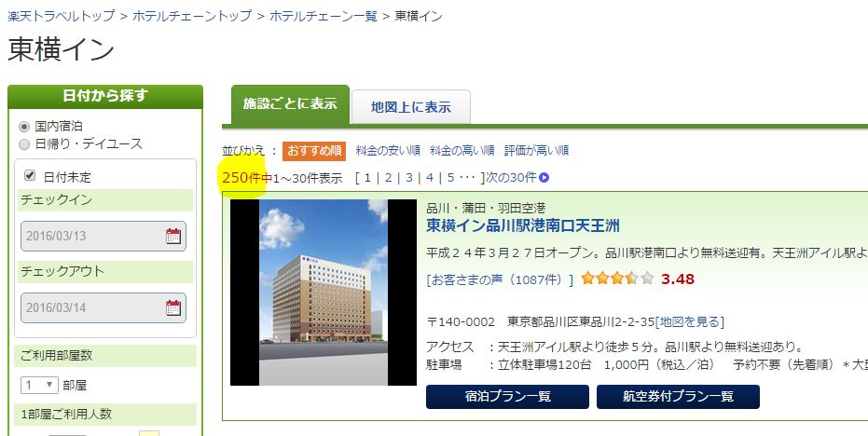Click the 3.48 rating score
The width and height of the screenshot is (868, 436).
677,279
